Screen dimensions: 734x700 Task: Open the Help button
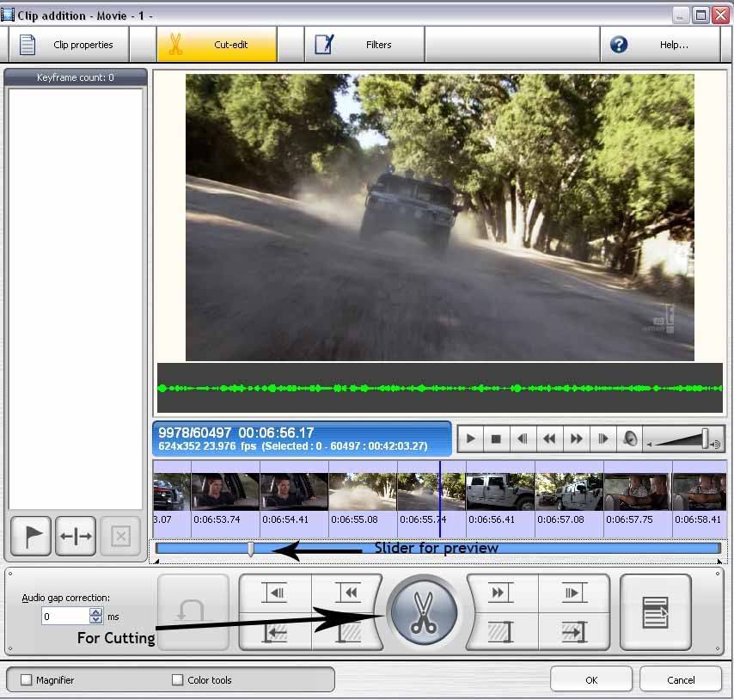660,45
